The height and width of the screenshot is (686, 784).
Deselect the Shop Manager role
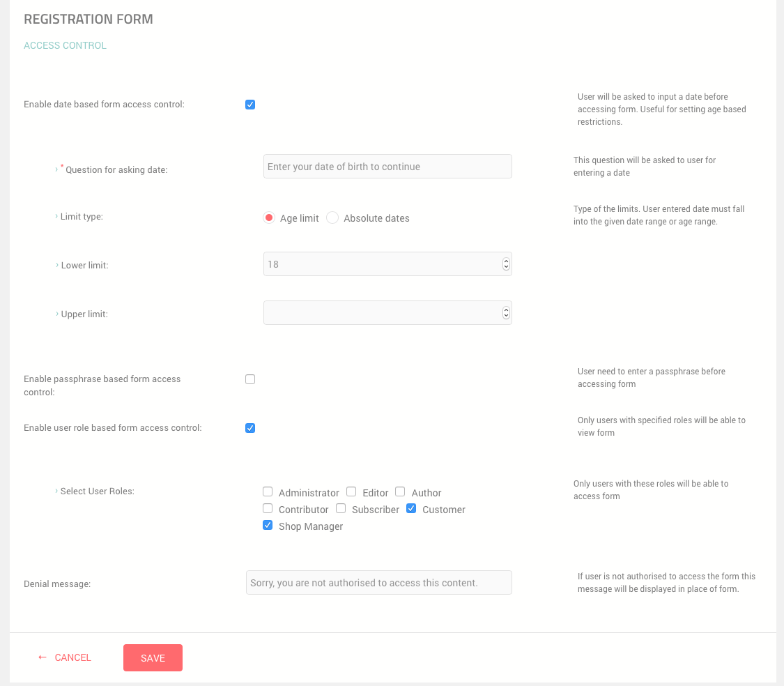coord(268,525)
